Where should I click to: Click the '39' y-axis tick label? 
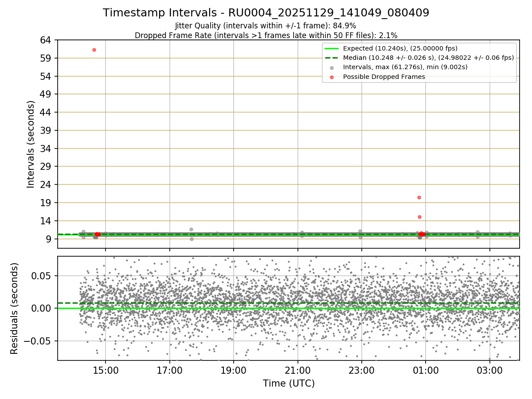(47, 130)
